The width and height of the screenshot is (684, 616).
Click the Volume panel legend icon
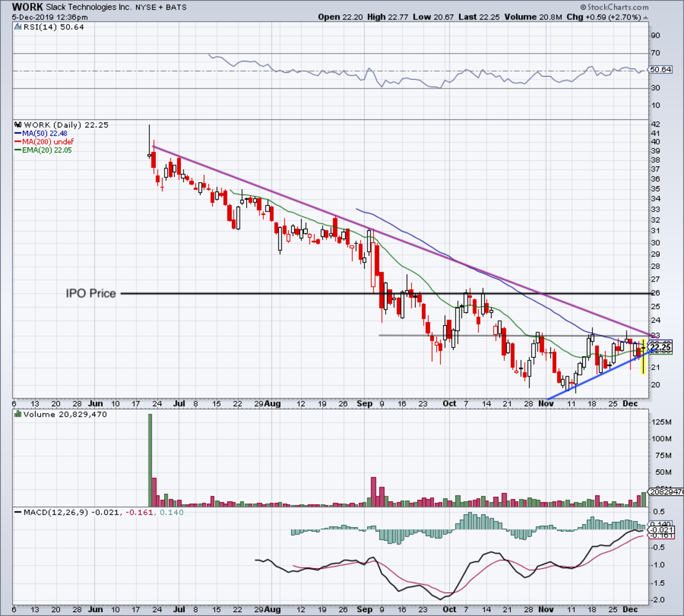(x=18, y=414)
